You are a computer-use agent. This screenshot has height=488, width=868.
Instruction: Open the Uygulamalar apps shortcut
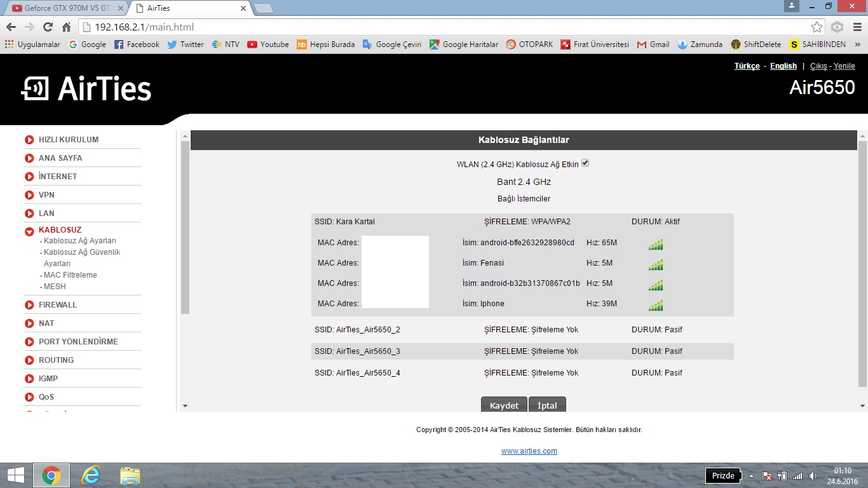click(32, 44)
